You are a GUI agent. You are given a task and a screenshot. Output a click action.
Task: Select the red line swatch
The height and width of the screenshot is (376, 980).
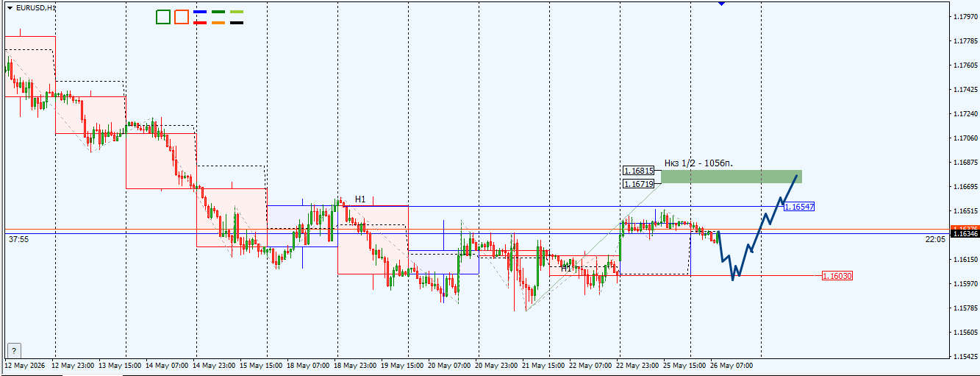click(x=199, y=23)
